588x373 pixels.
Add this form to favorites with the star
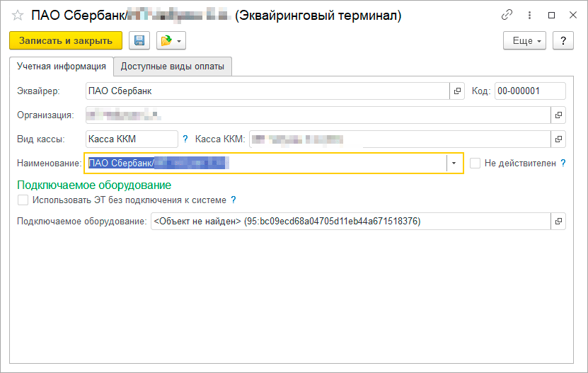(x=17, y=16)
